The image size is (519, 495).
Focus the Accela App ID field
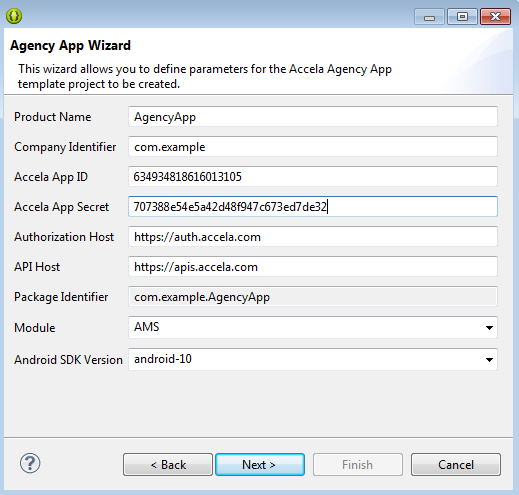click(313, 177)
